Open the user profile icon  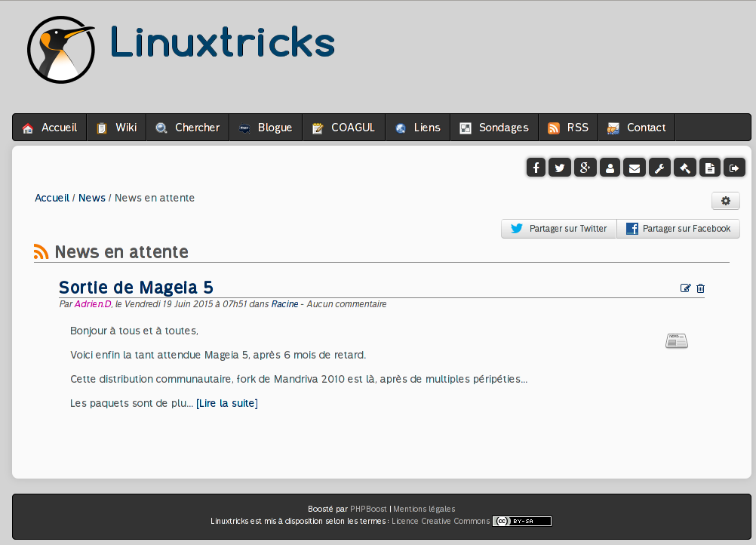(610, 168)
